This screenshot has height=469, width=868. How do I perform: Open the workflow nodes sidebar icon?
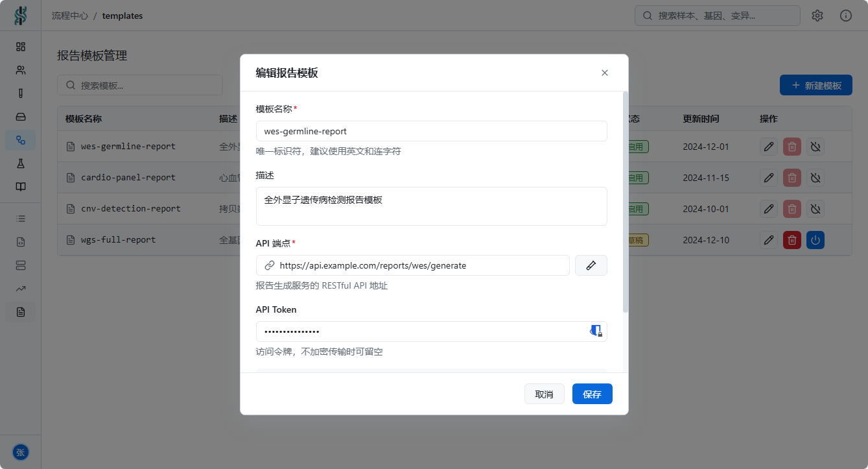(x=21, y=140)
